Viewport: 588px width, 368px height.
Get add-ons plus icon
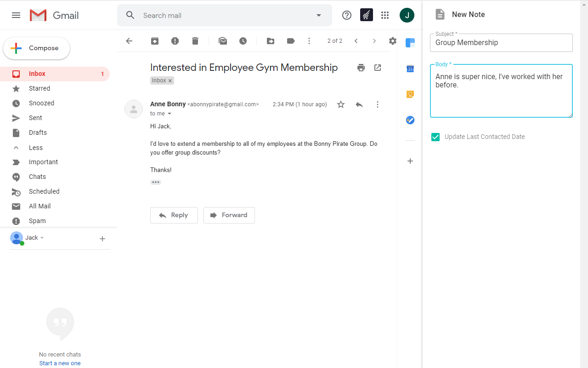point(410,161)
